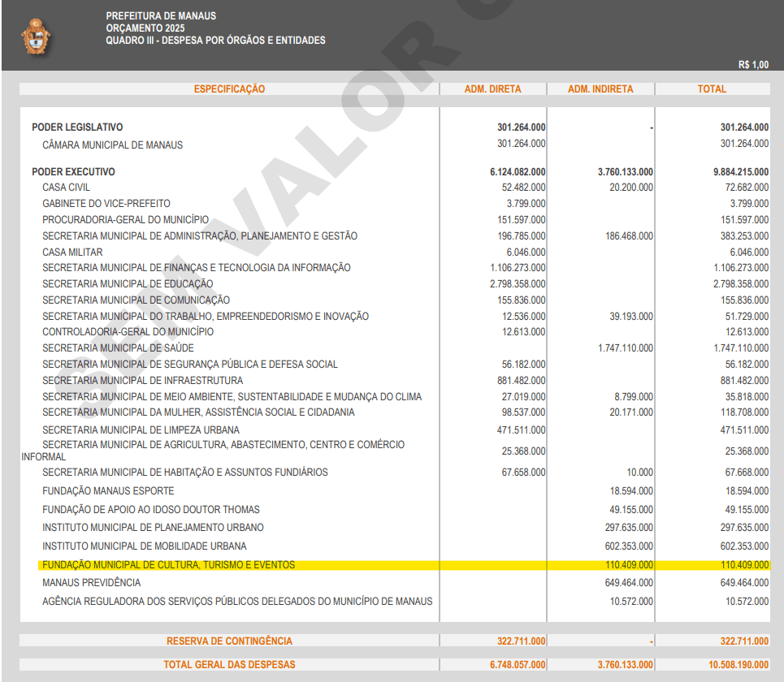Select the Fundação Manaus Esporte row label
Image resolution: width=784 pixels, height=682 pixels.
click(108, 491)
